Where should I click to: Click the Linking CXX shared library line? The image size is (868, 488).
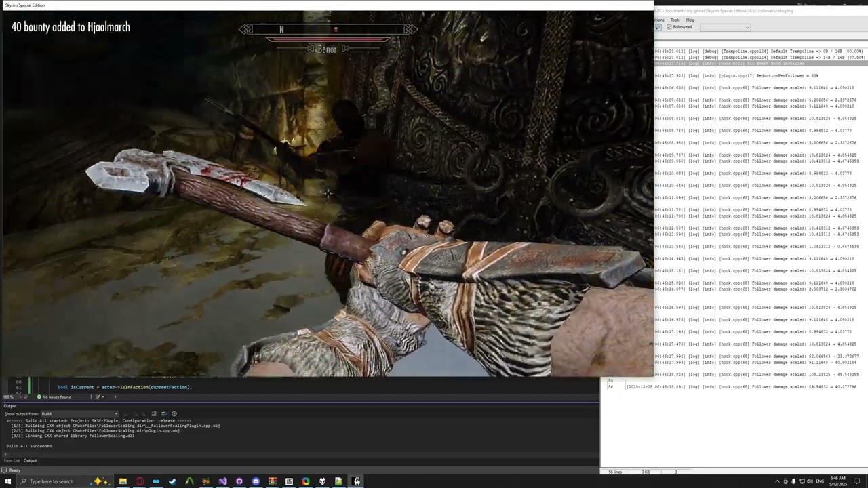point(73,436)
